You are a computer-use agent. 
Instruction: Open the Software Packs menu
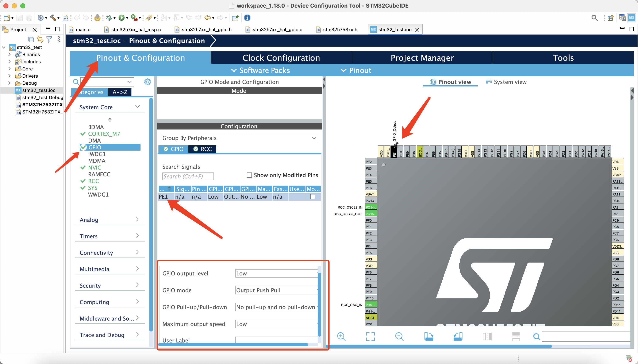[260, 70]
